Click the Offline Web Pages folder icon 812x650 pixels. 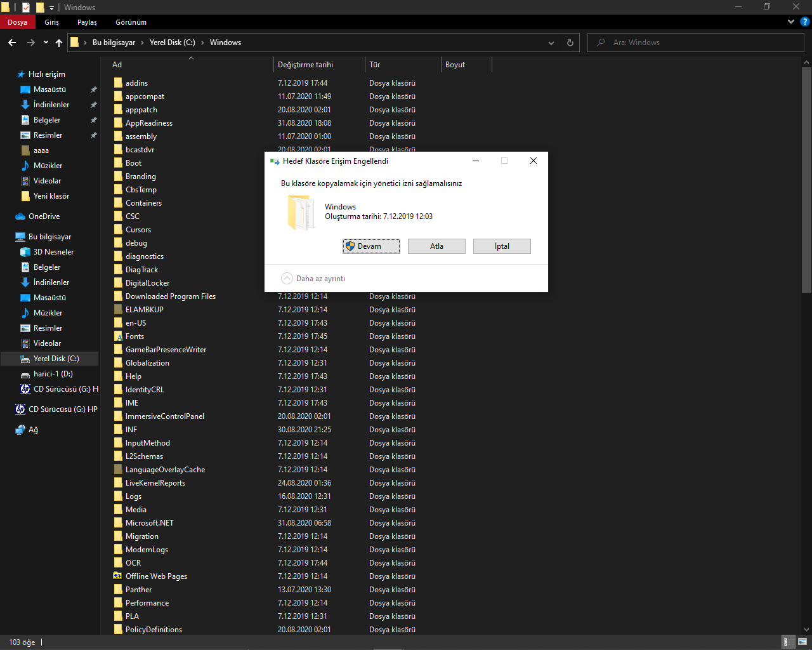118,576
